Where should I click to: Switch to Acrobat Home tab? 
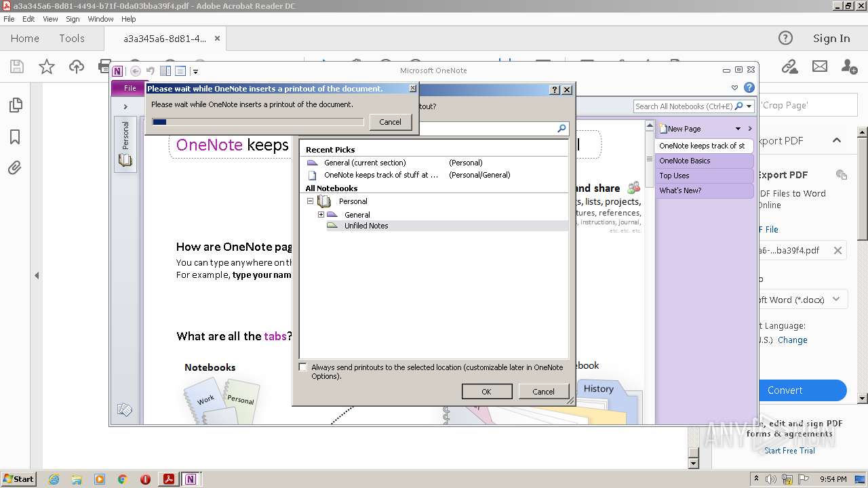tap(25, 38)
